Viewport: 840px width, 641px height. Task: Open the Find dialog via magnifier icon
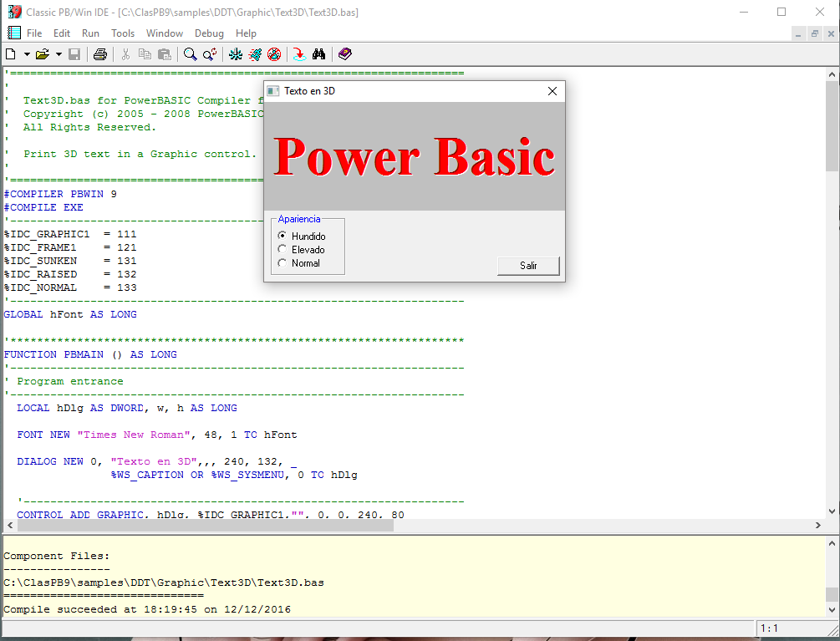tap(190, 53)
